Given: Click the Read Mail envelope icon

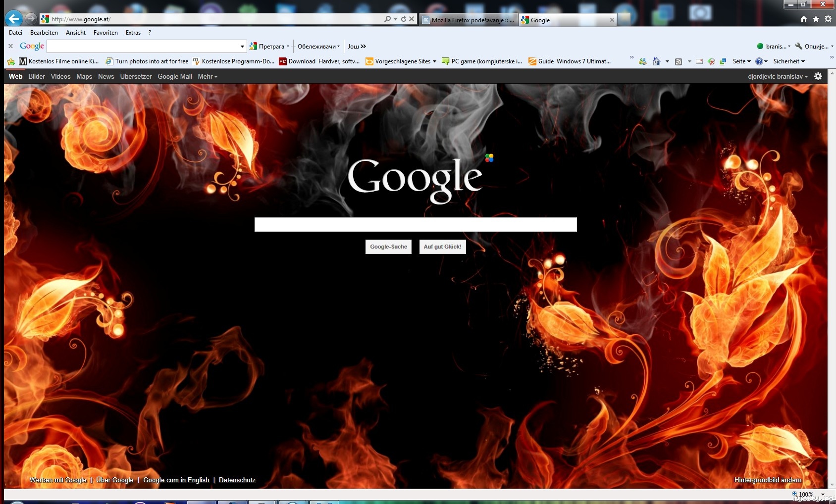Looking at the screenshot, I should 699,61.
